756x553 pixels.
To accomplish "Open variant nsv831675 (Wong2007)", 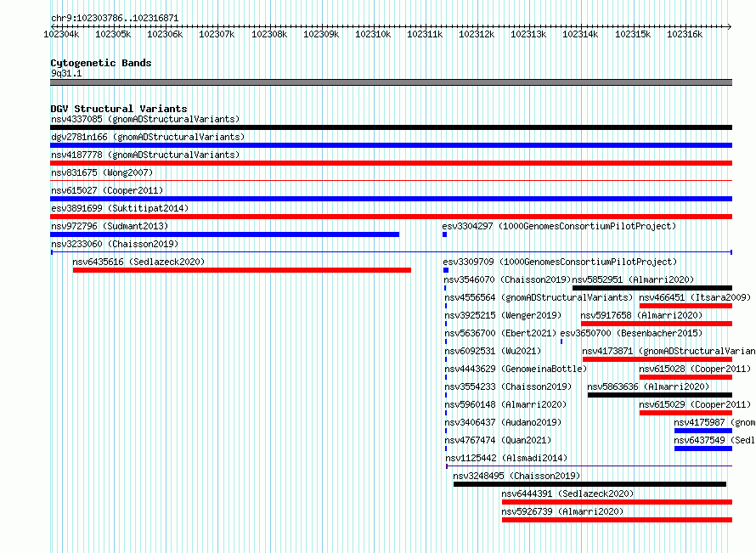I will pyautogui.click(x=102, y=172).
